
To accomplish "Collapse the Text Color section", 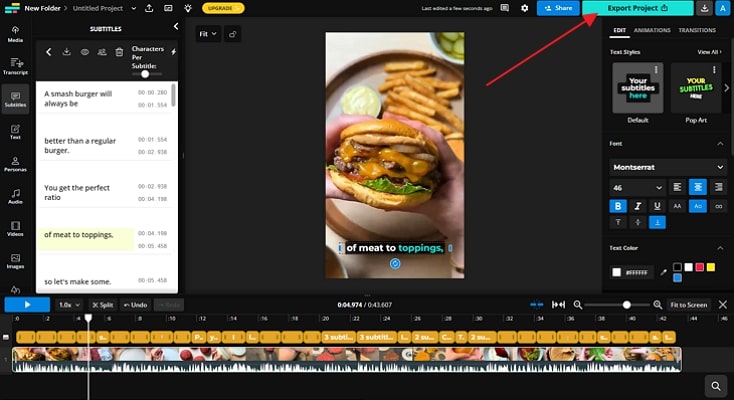I will 720,248.
